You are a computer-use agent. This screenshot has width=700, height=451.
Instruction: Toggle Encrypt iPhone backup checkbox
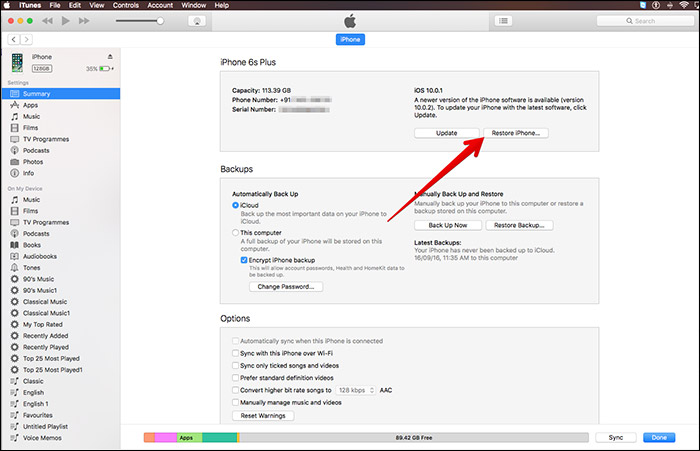244,260
